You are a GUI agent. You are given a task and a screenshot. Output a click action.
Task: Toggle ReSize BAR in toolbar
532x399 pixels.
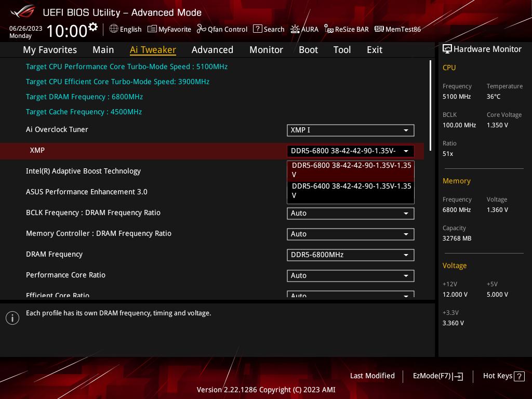click(x=347, y=29)
